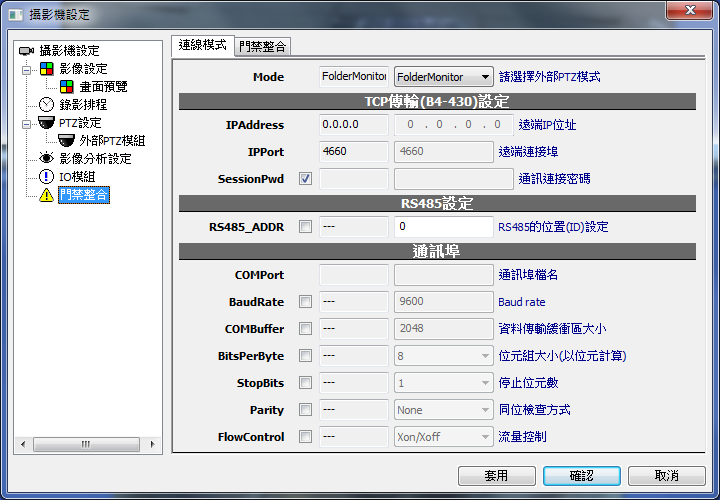Click the BaudRate 9600 input field

(444, 302)
